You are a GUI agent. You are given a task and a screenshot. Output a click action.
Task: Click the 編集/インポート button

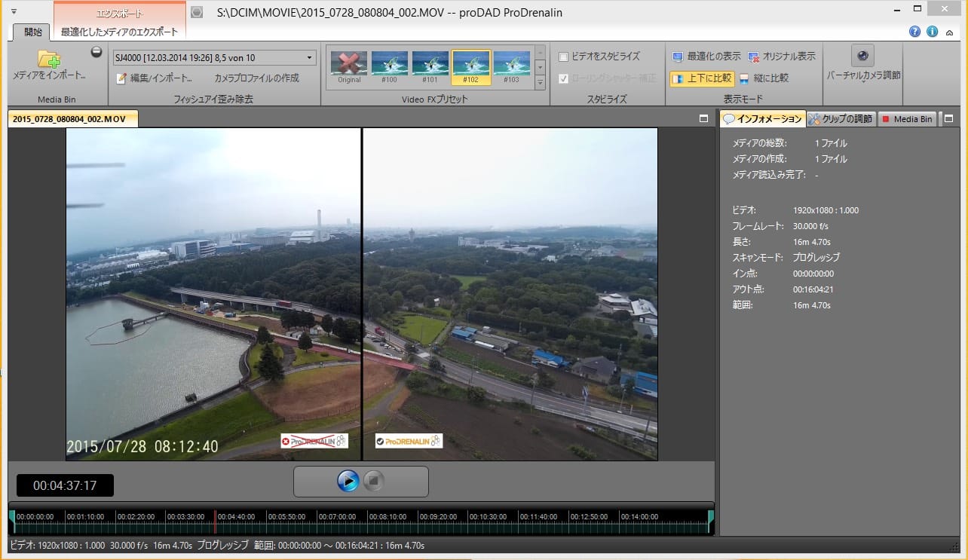tap(155, 78)
